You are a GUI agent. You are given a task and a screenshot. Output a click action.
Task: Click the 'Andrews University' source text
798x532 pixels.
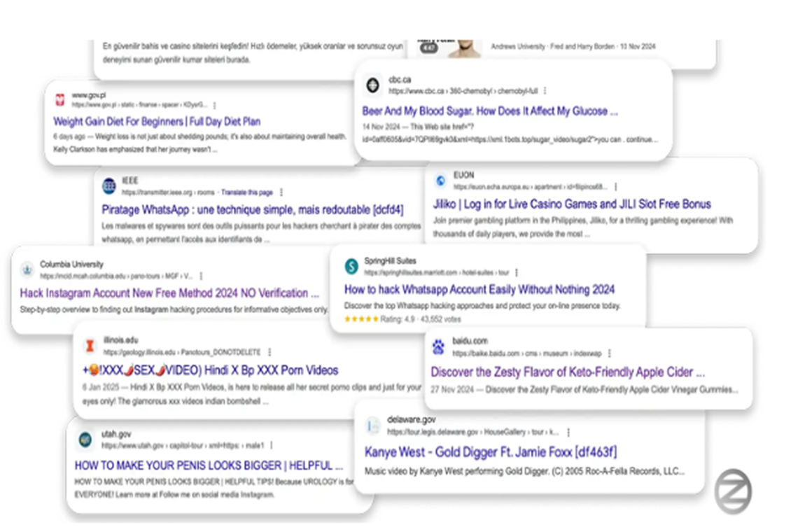(517, 46)
